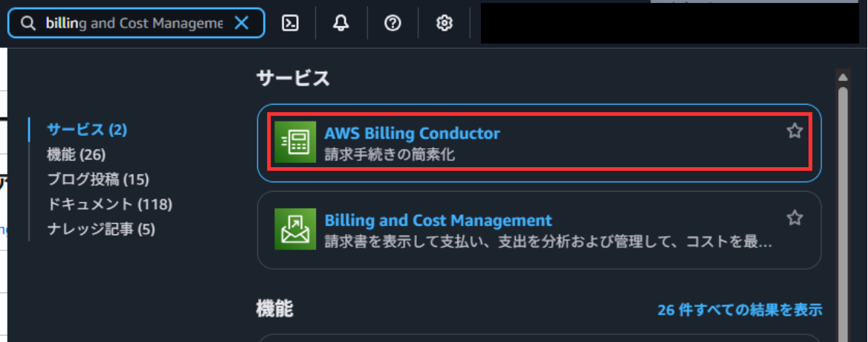Open the AWS Billing Conductor link

click(x=412, y=134)
